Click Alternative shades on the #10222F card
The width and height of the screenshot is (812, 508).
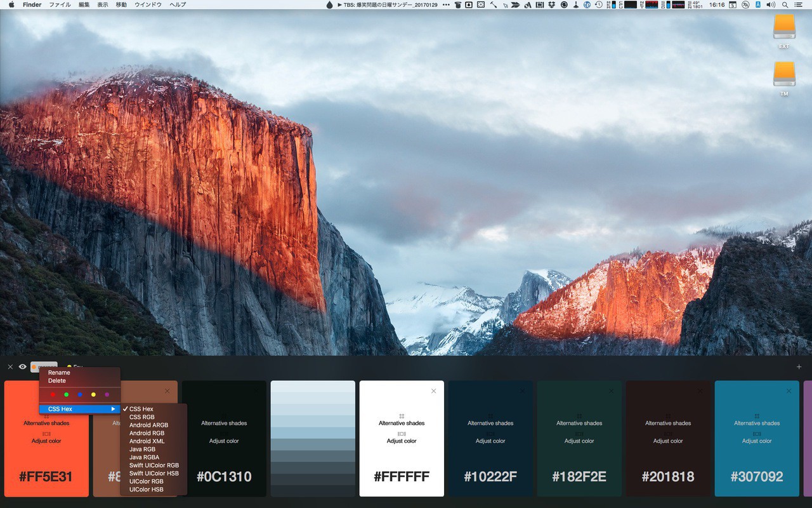[x=490, y=423]
